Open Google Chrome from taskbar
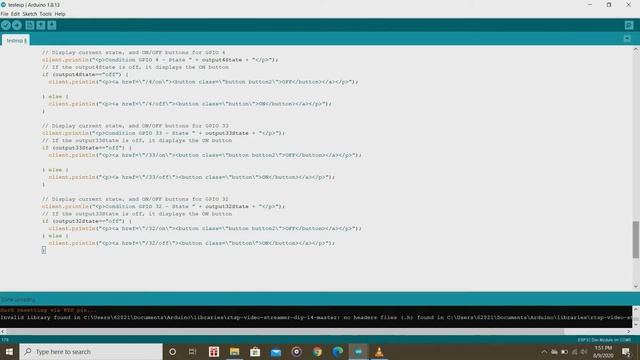Viewport: 640px width, 360px height. tap(317, 351)
